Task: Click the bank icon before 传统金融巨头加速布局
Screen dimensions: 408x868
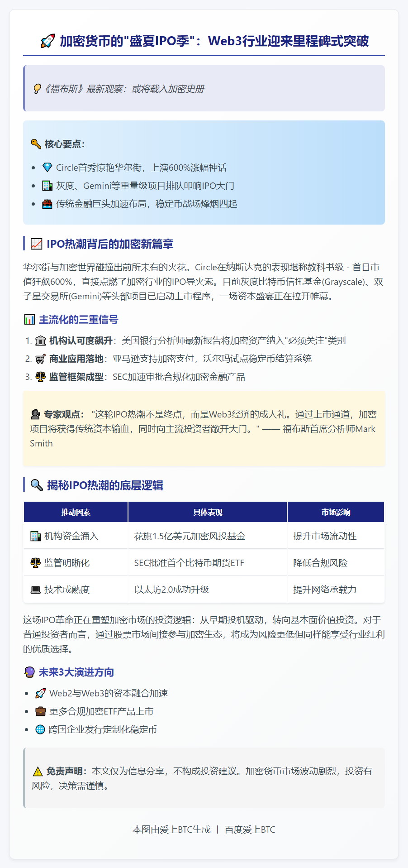Action: click(47, 204)
